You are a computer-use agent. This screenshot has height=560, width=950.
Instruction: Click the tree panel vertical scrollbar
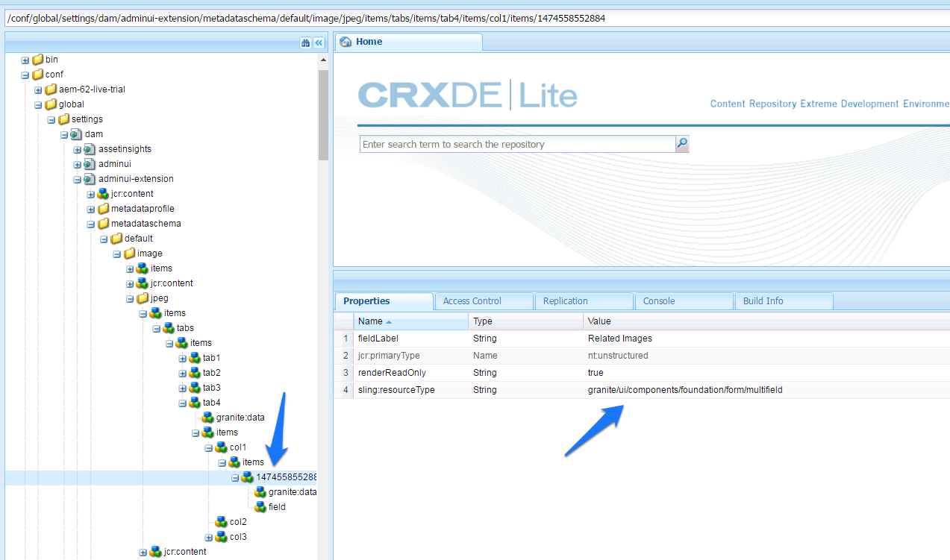[x=322, y=115]
